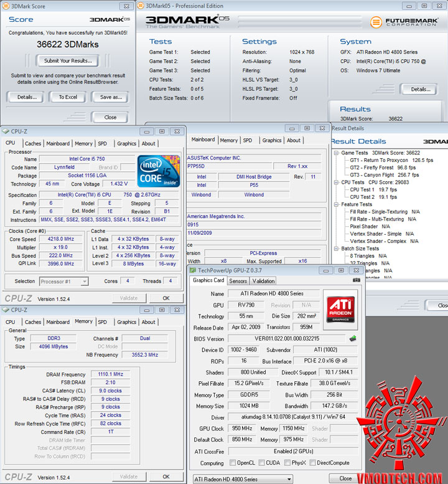Click the top CPU-Z title bar icon
448x484 pixels.
6,131
